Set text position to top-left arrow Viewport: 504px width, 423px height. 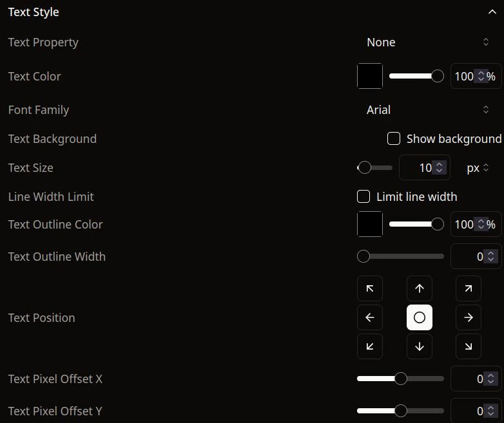click(x=370, y=288)
